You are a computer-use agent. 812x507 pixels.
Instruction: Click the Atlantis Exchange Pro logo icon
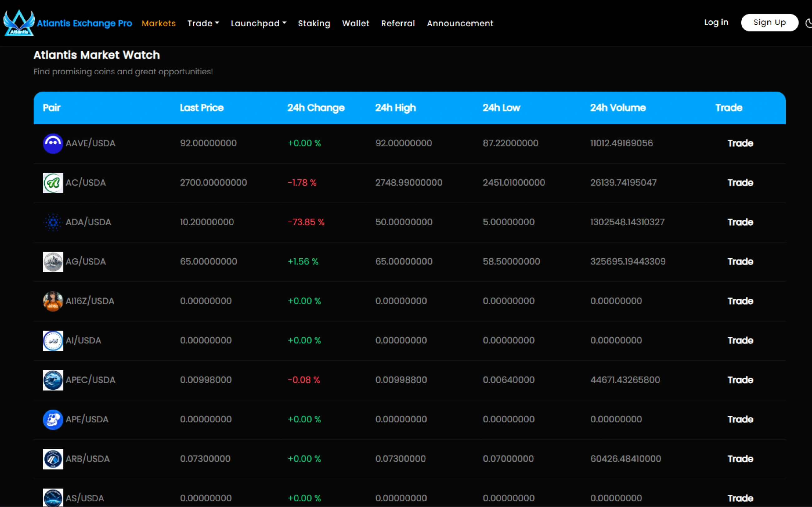(19, 23)
